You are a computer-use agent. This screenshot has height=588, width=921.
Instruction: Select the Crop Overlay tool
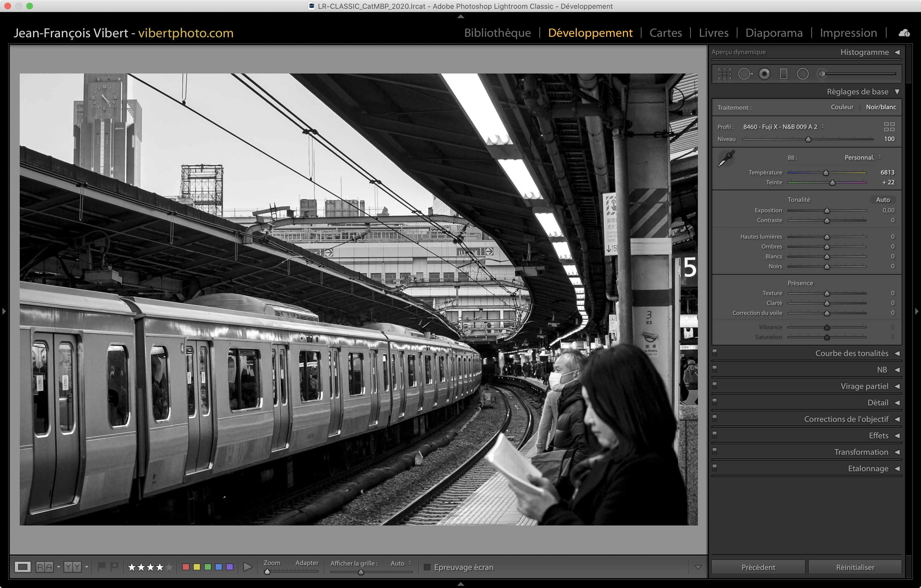point(724,74)
